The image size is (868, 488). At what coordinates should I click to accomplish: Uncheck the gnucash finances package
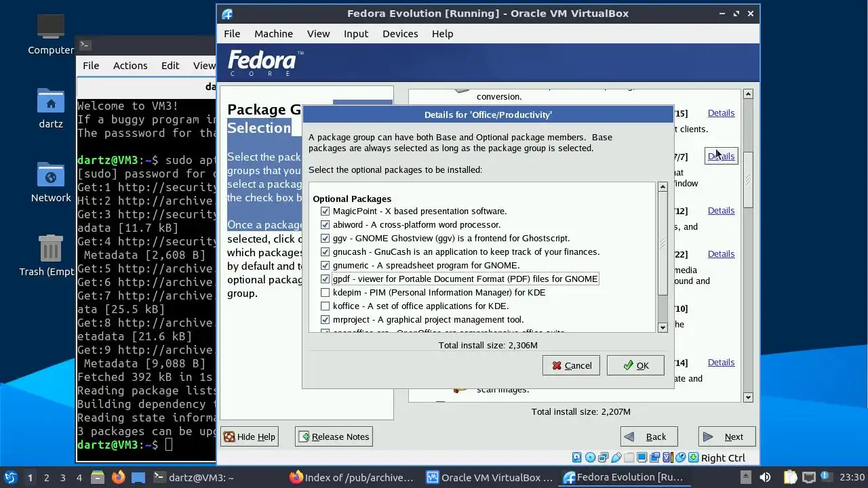coord(325,251)
